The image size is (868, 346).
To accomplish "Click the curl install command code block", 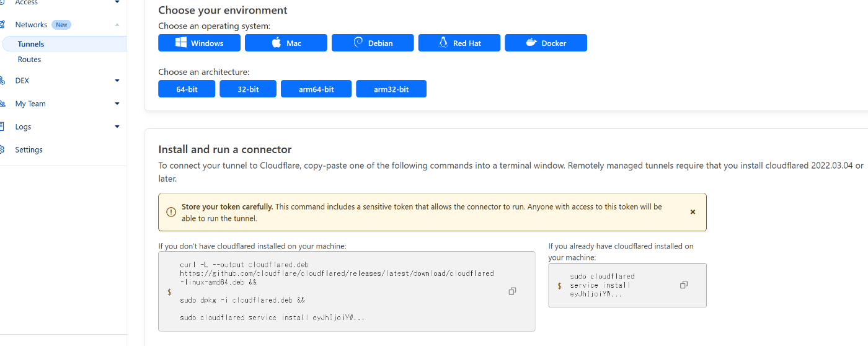I will click(347, 291).
